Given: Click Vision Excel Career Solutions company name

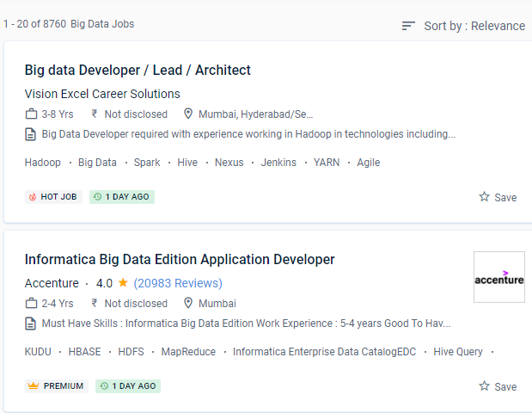Looking at the screenshot, I should 102,94.
